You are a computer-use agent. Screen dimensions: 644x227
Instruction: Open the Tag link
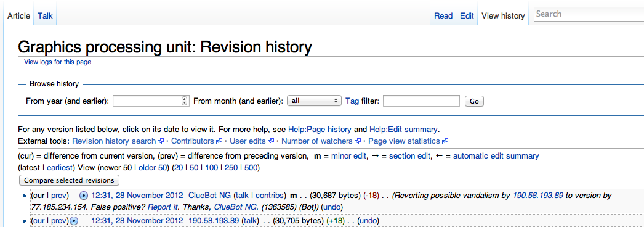(x=352, y=101)
